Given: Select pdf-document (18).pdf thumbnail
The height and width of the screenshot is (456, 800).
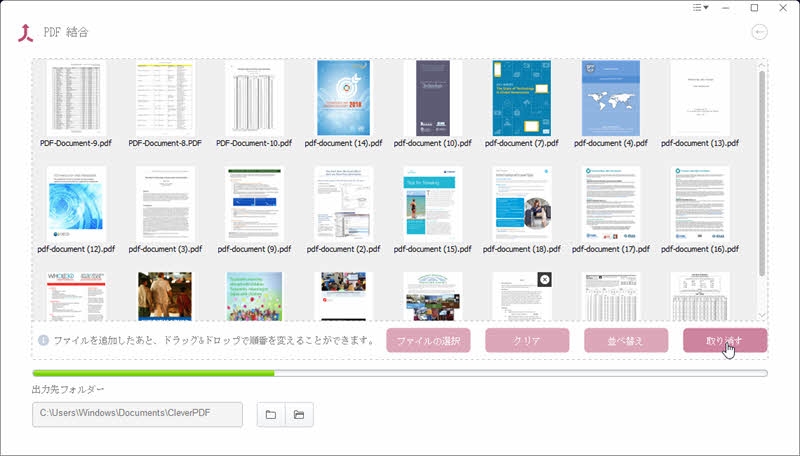Looking at the screenshot, I should point(521,204).
